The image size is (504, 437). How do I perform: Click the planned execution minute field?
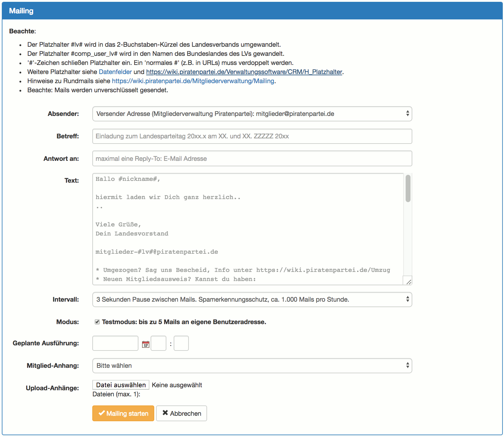[181, 343]
